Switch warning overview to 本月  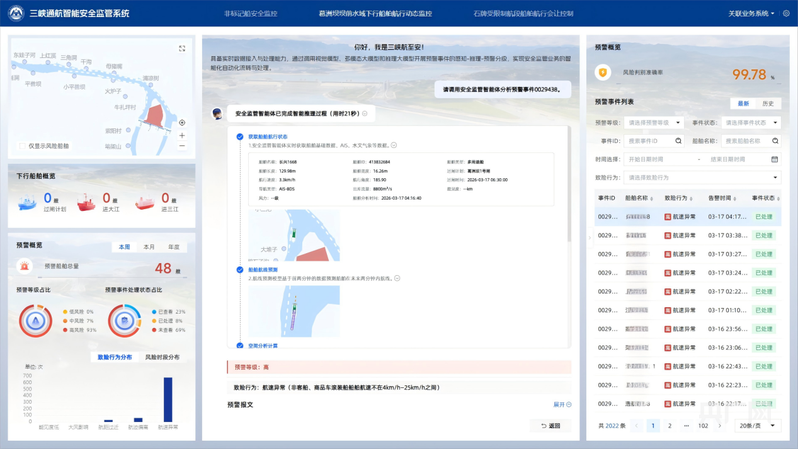click(x=149, y=247)
